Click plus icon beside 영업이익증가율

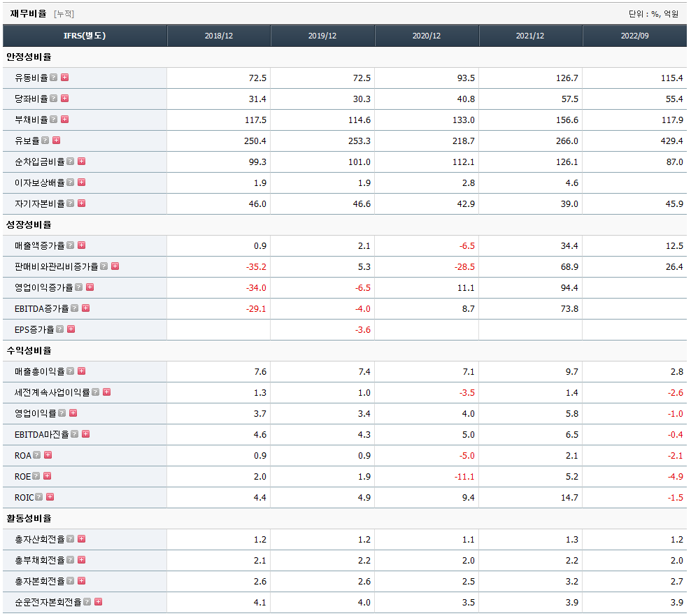tap(90, 287)
